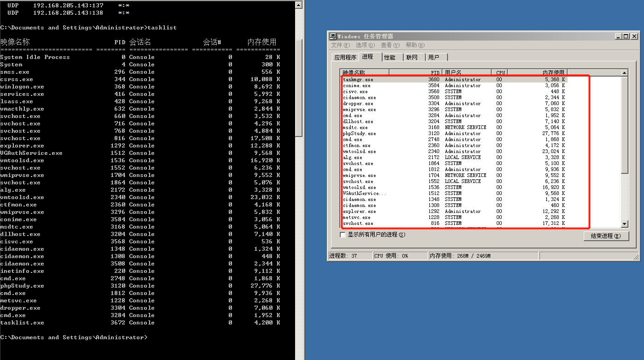Sort processes by 内存使用 column
This screenshot has width=644, height=360.
[x=552, y=72]
